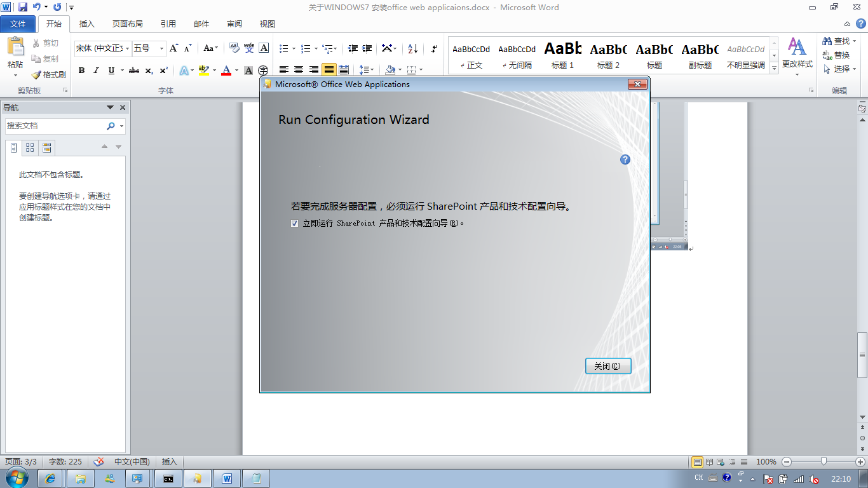The image size is (868, 488).
Task: Click the distributed alignment icon
Action: click(344, 70)
